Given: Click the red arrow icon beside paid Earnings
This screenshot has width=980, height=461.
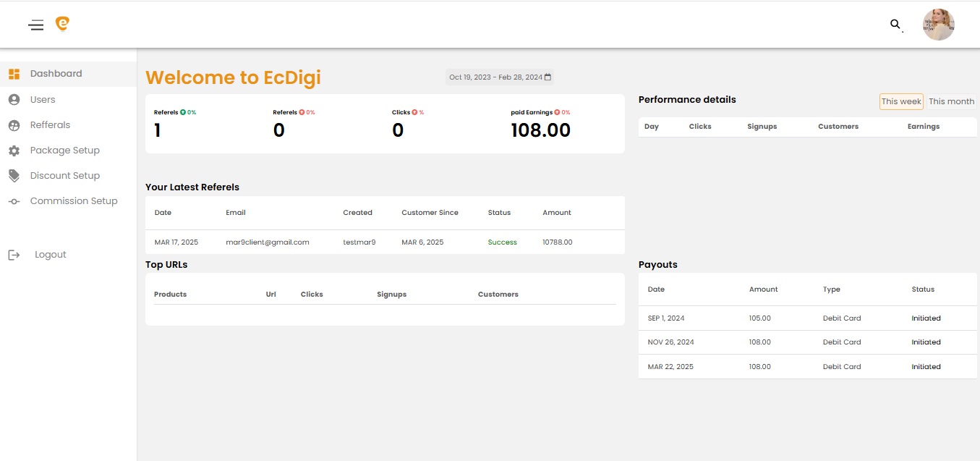Looking at the screenshot, I should pos(557,112).
